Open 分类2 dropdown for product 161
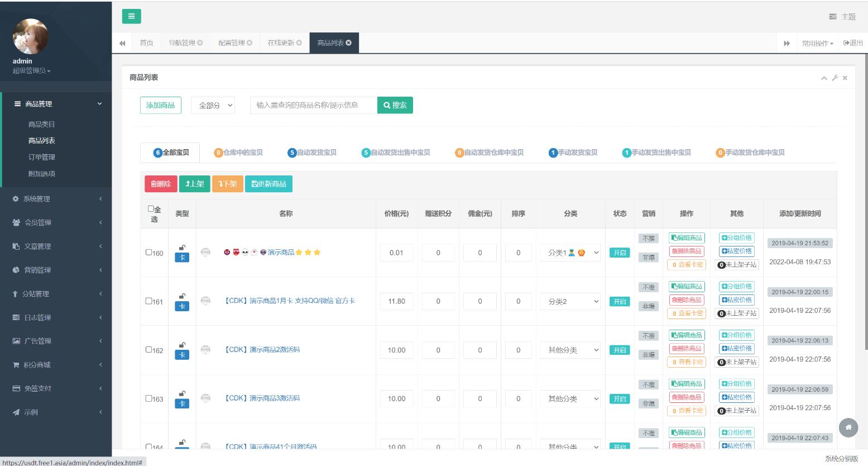868x466 pixels. (570, 301)
